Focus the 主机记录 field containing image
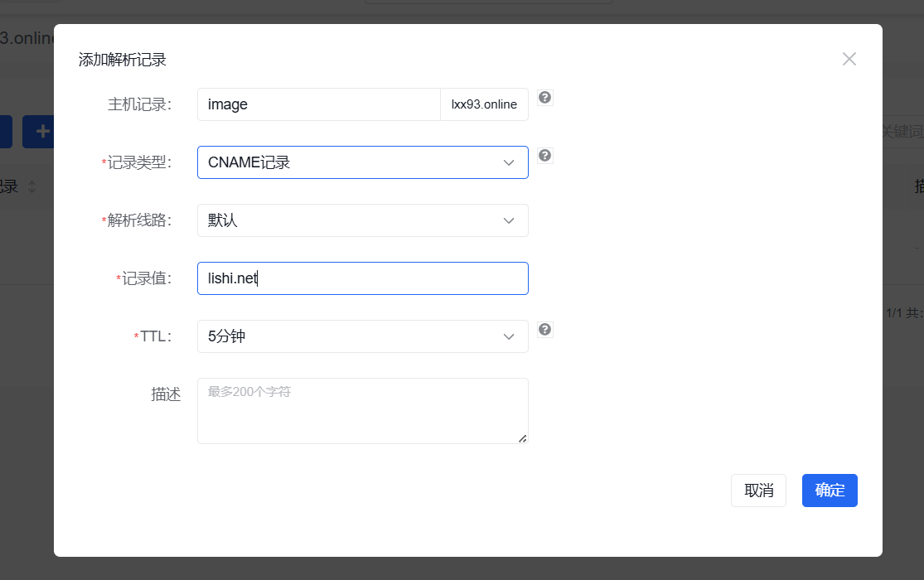The width and height of the screenshot is (924, 580). click(x=318, y=104)
